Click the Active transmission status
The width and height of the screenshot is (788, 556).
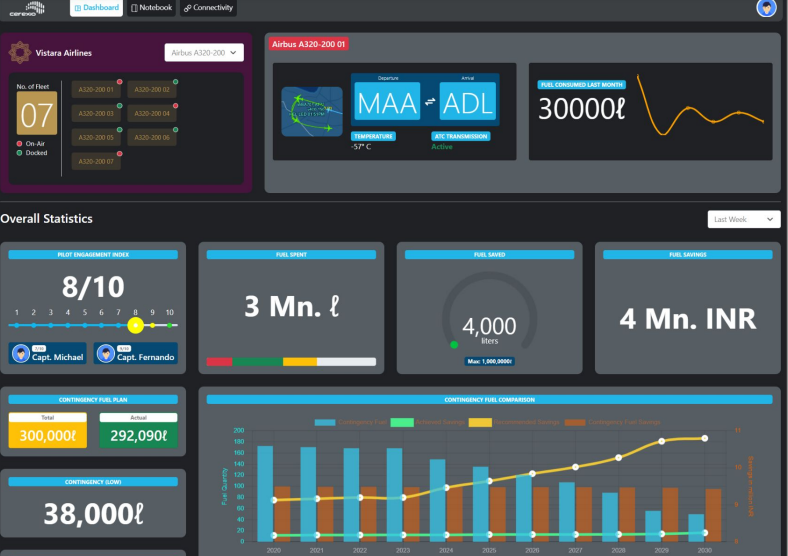pos(442,147)
